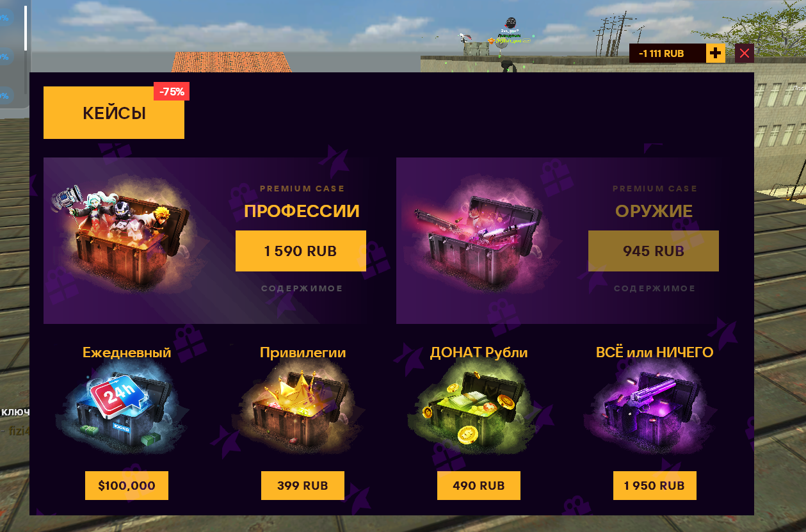Open the КЕЙСЫ tab
Screen dimensions: 806x532
pos(114,113)
